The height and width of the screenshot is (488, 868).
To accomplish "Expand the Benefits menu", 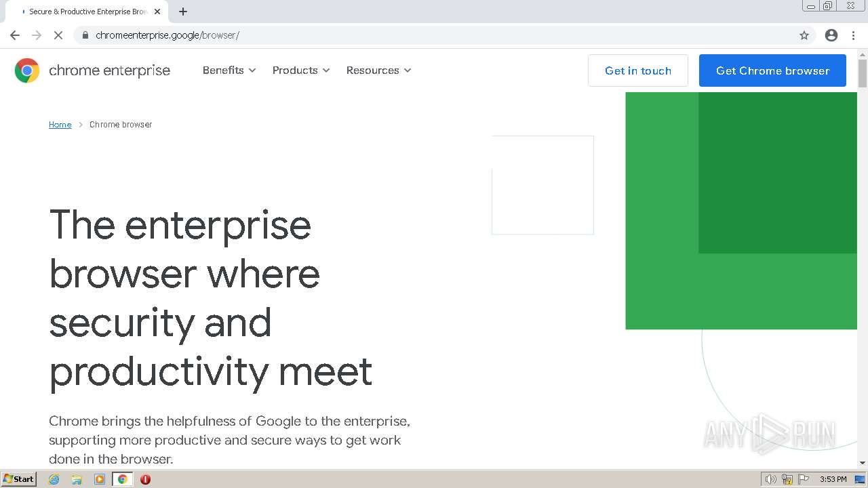I will click(x=229, y=70).
